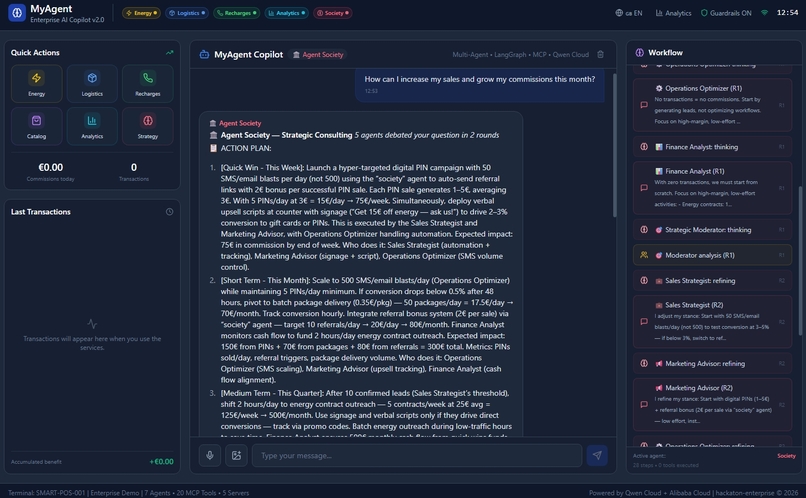The width and height of the screenshot is (806, 498).
Task: Click users icon on Moderator analysis (R1)
Action: 644,255
